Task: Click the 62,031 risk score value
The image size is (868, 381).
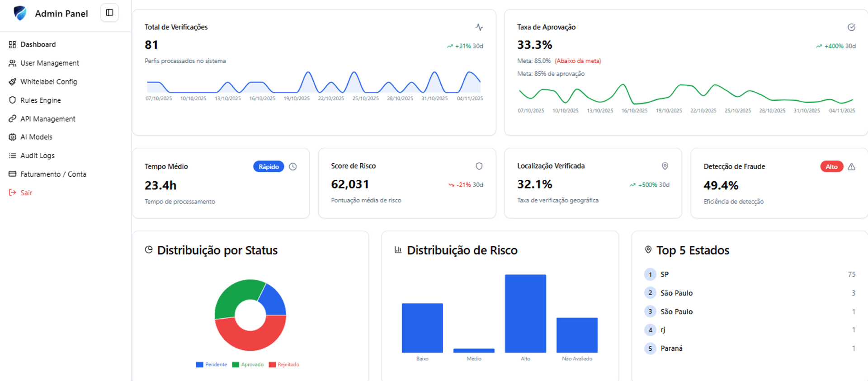Action: (x=350, y=184)
